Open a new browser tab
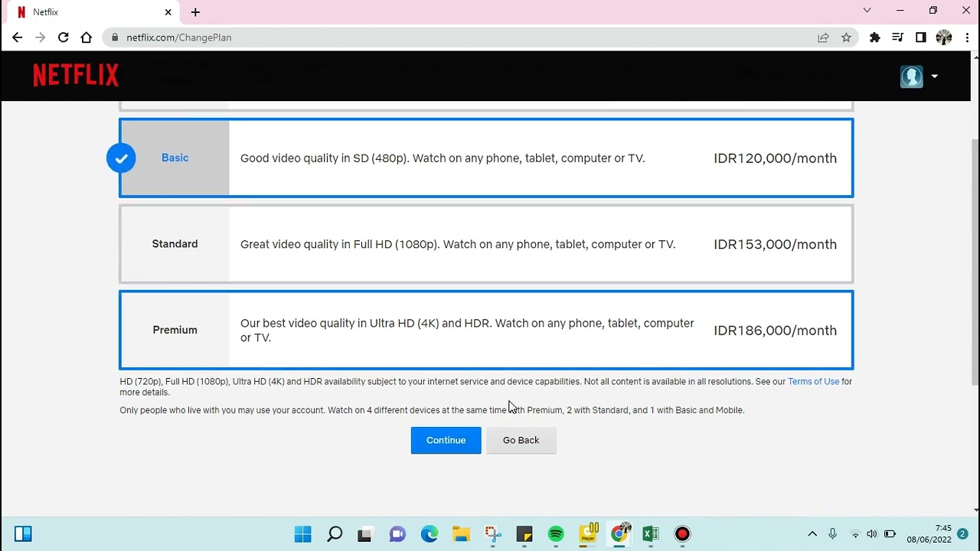The width and height of the screenshot is (980, 551). coord(195,12)
